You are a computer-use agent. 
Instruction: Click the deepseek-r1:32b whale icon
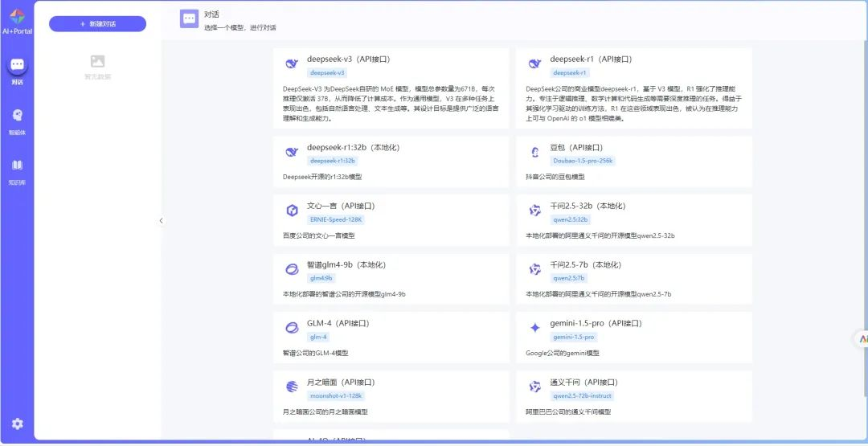[292, 153]
